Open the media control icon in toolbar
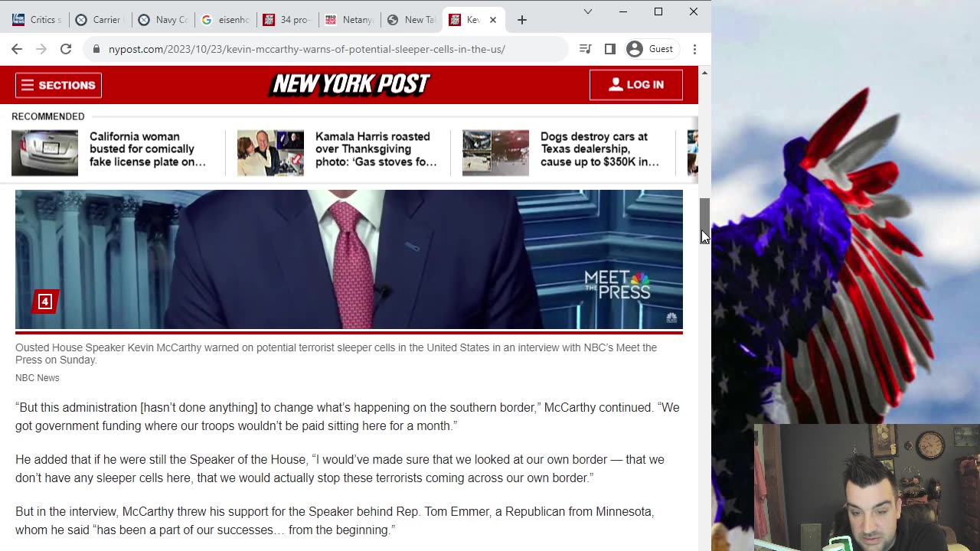 (x=586, y=49)
